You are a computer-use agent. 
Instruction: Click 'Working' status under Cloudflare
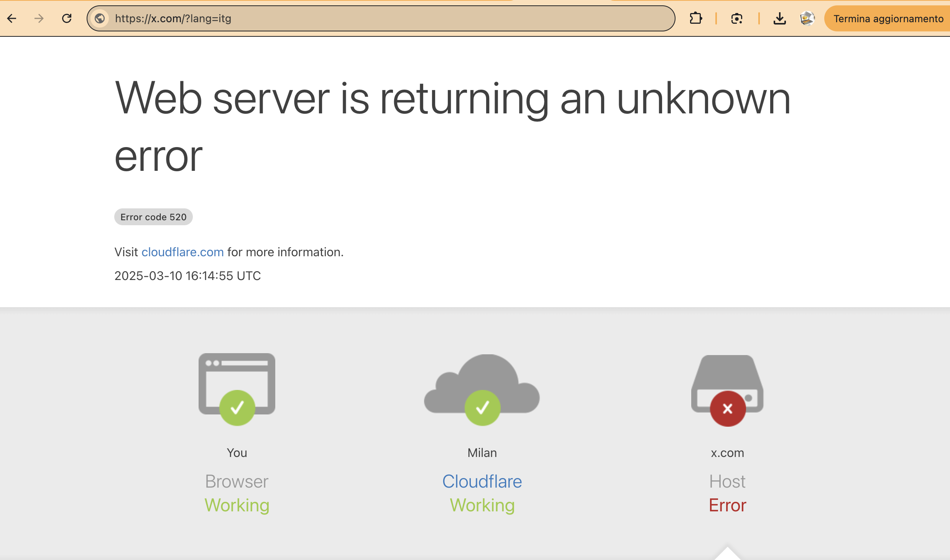click(x=482, y=506)
